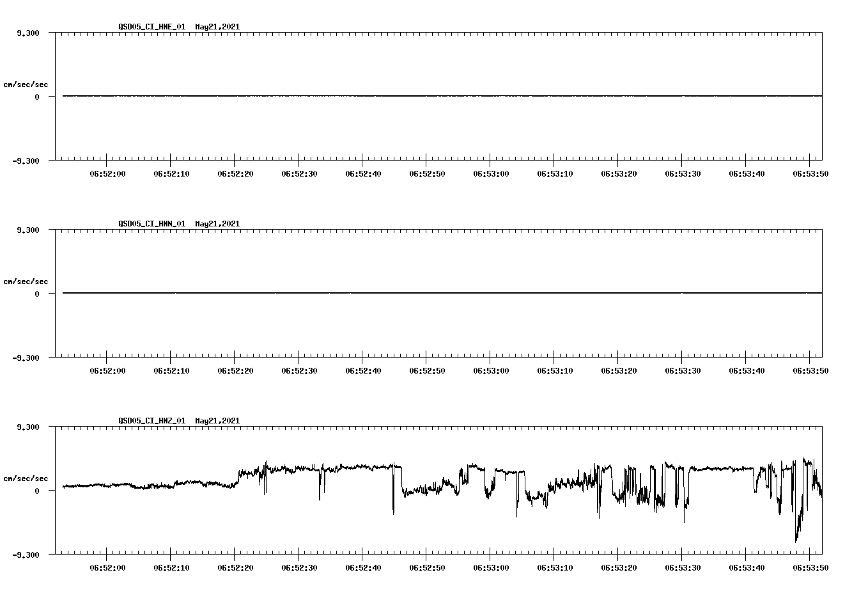Select the HNN waveform baseline

coord(384,293)
